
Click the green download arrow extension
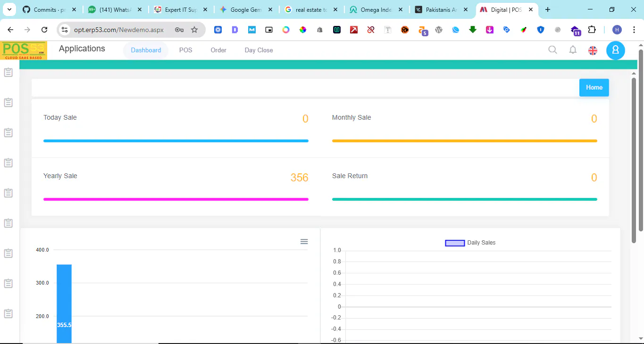click(473, 30)
